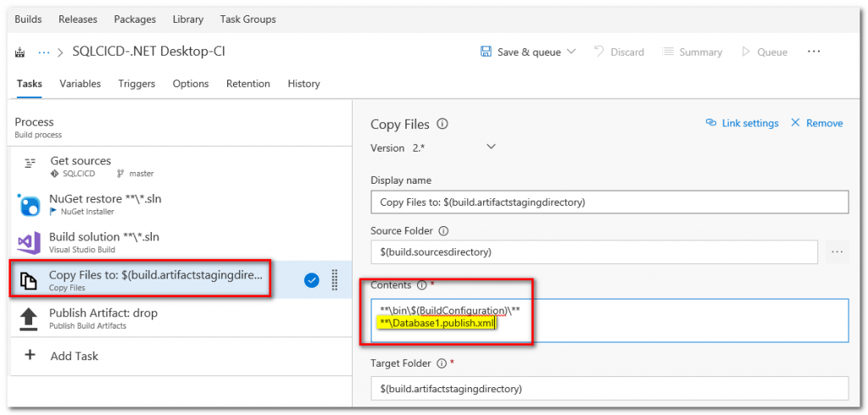
Task: Open the Save & queue dropdown arrow
Action: click(x=571, y=52)
